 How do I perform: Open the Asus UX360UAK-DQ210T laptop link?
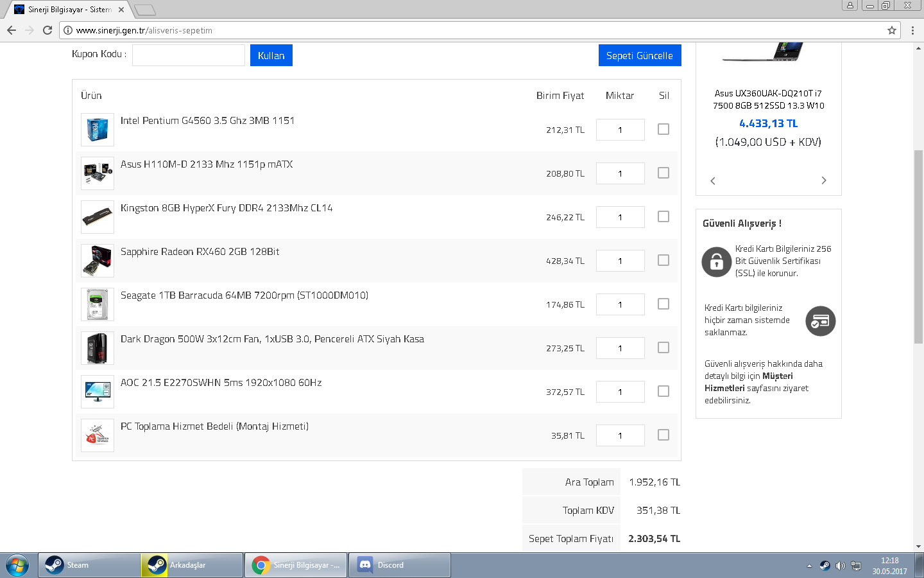pos(769,100)
